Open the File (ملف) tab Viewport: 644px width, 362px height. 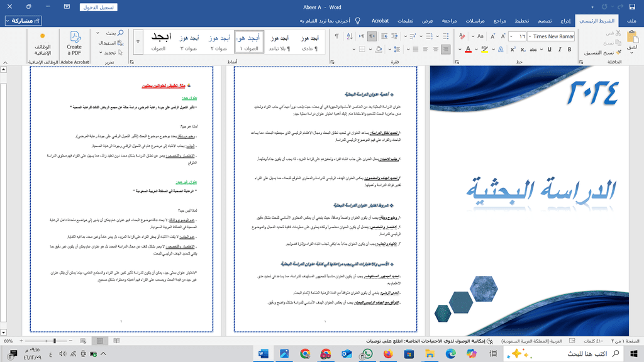631,21
